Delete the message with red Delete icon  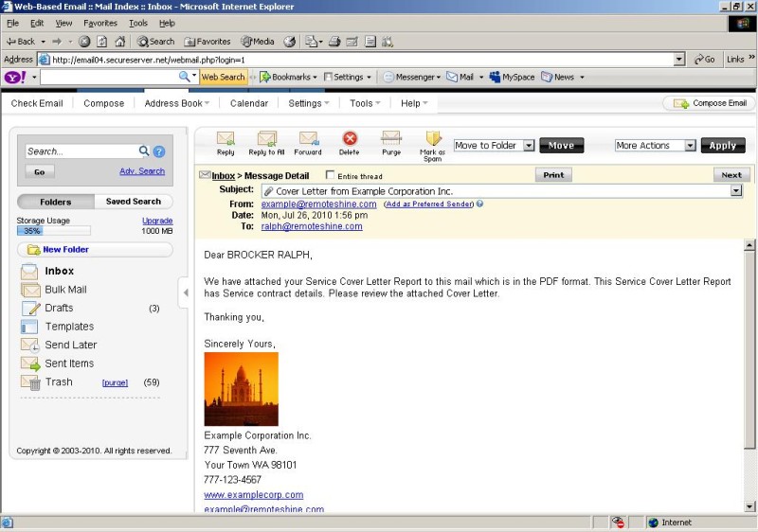350,139
